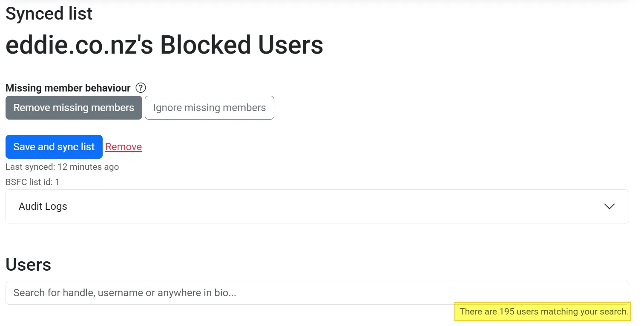Click the Audit Logs label text
This screenshot has width=644, height=326.
43,206
